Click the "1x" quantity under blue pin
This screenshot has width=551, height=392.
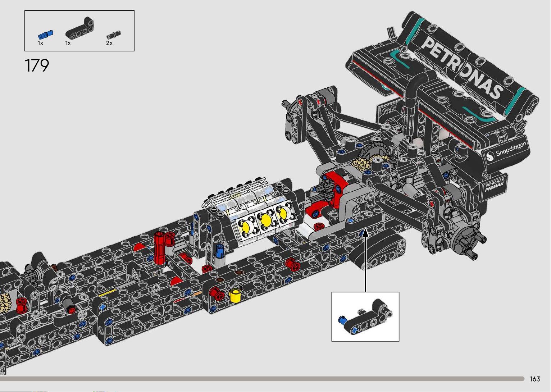coord(40,43)
